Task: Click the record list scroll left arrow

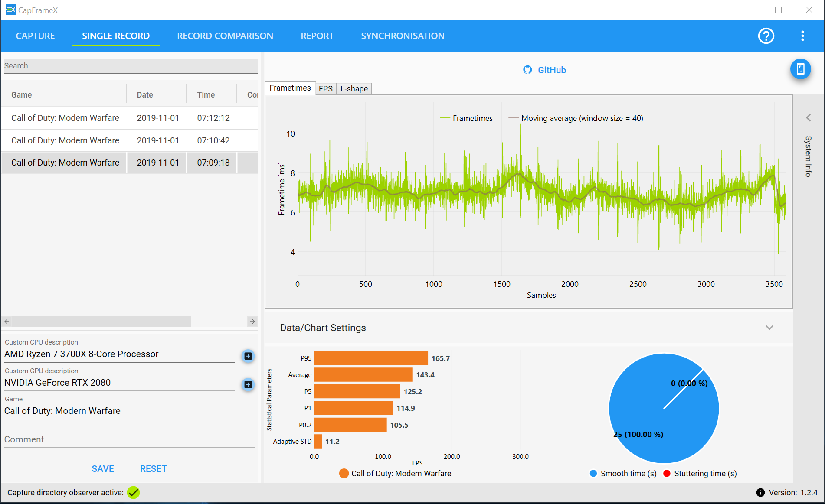Action: click(7, 322)
